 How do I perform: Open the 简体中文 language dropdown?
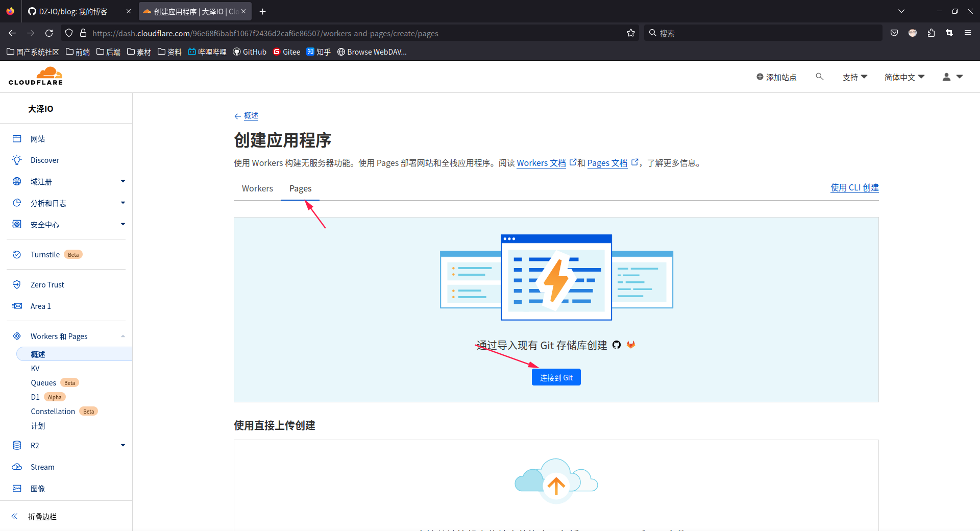coord(904,77)
